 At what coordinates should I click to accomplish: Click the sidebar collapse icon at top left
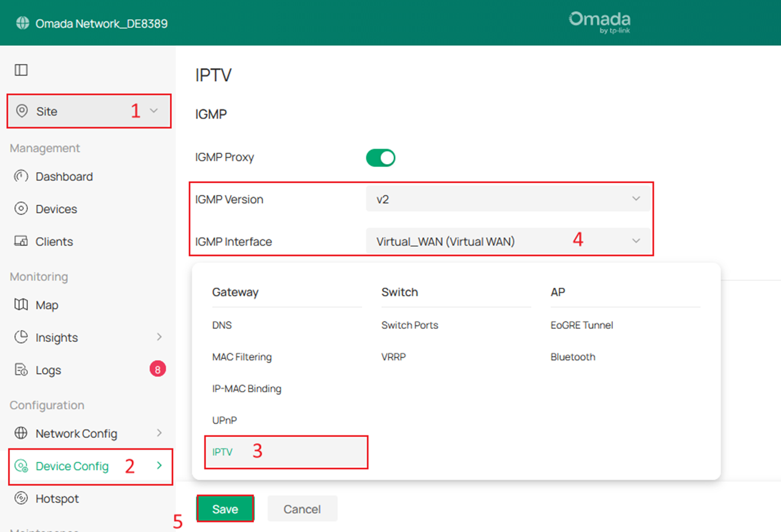(21, 69)
